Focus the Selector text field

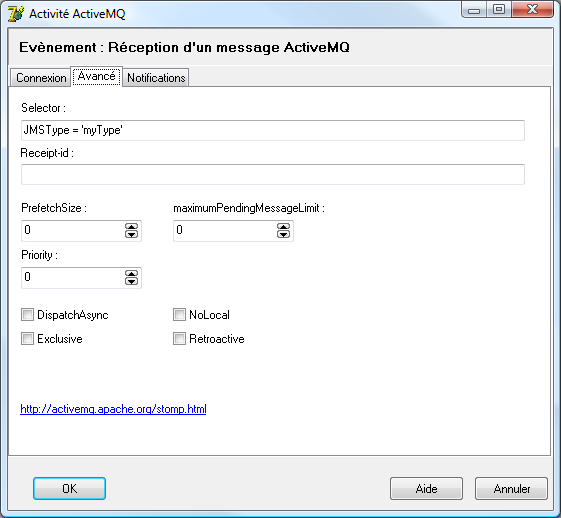(273, 130)
